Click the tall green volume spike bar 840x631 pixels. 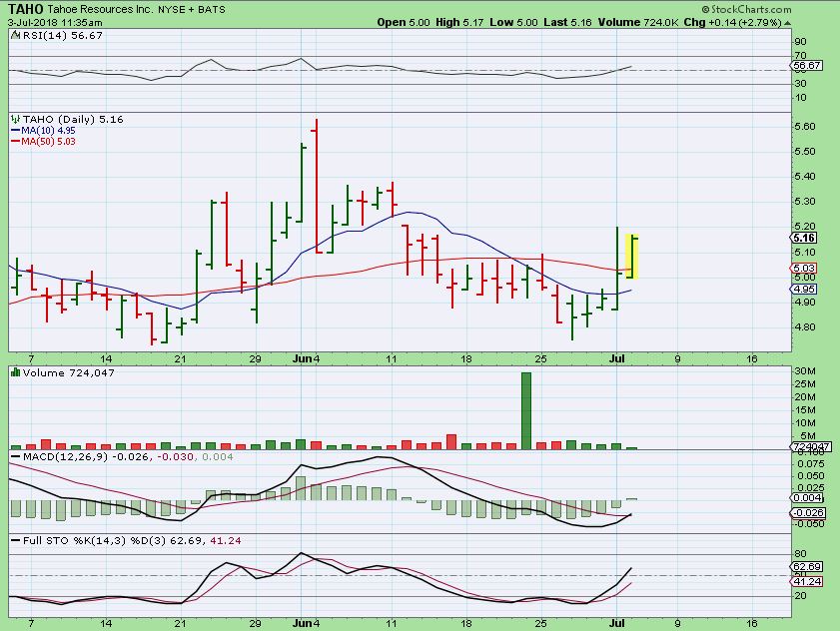click(x=526, y=410)
